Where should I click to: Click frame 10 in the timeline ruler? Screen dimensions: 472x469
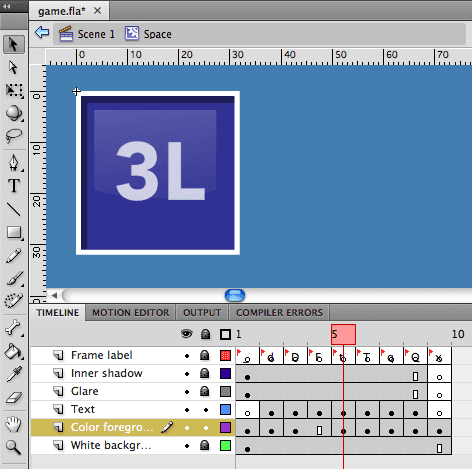click(x=458, y=334)
